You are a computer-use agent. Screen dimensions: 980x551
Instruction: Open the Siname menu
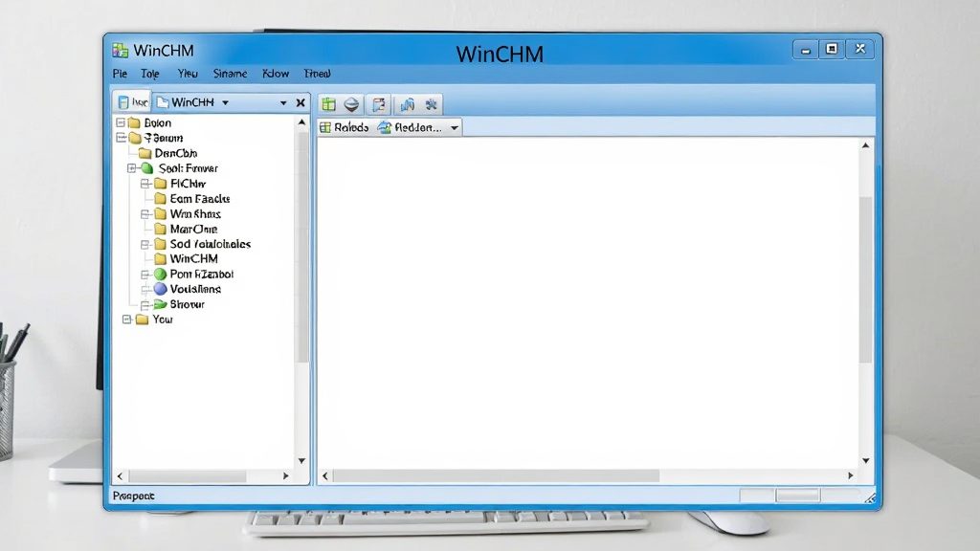click(230, 74)
